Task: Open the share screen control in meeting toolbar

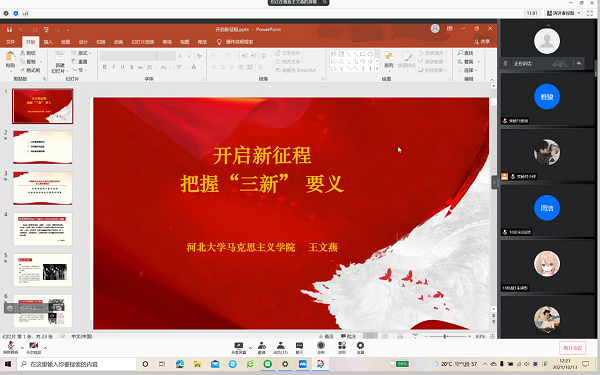Action: pyautogui.click(x=238, y=346)
